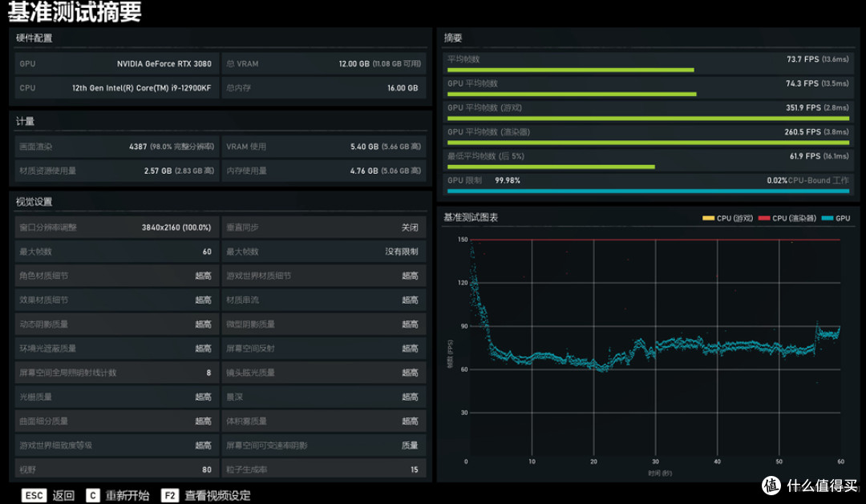The width and height of the screenshot is (866, 504).
Task: Click the 材质资源使用量 2.57 GB row
Action: [x=116, y=171]
